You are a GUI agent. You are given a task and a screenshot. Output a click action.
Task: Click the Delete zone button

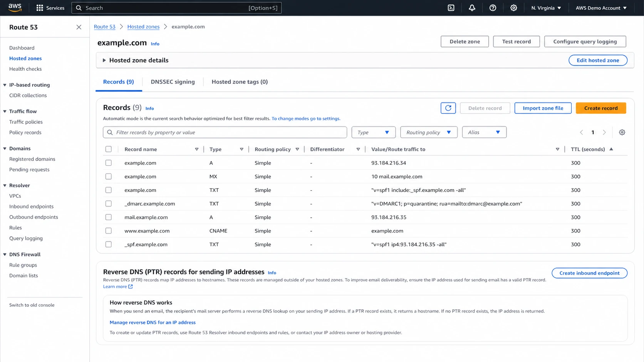coord(465,42)
